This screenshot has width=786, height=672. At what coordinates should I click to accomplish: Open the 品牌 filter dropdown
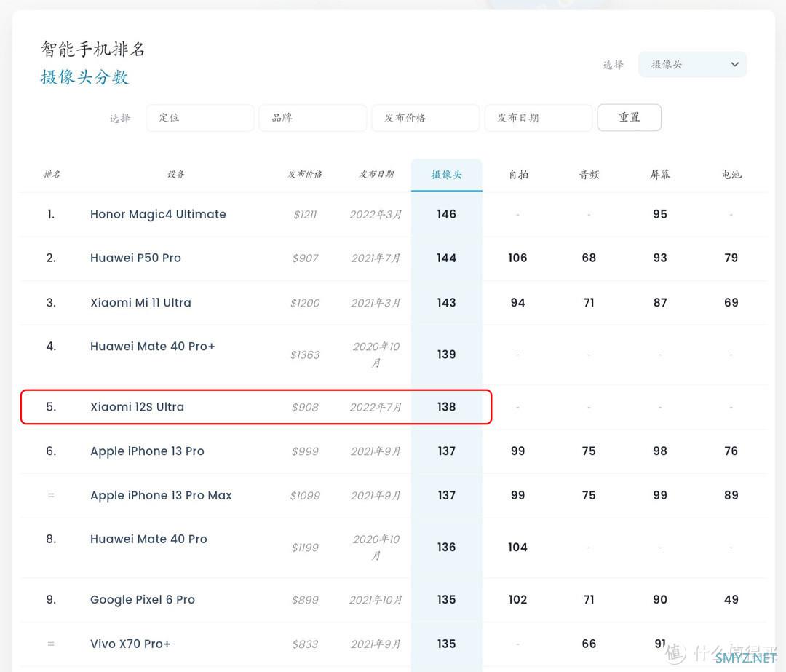(312, 118)
